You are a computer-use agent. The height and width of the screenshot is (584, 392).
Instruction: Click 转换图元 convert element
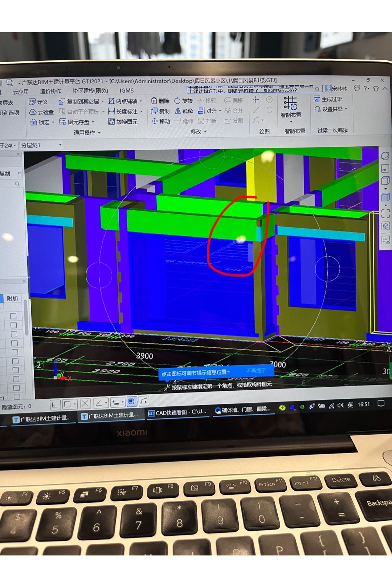tap(123, 121)
